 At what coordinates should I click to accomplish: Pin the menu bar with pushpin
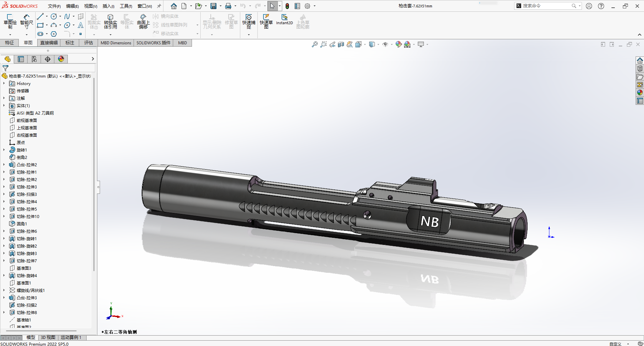pos(159,6)
